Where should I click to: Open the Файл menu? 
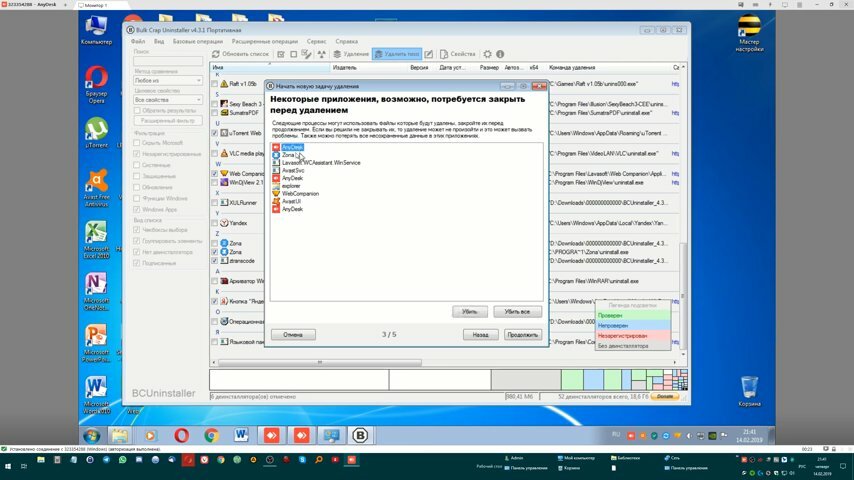tap(138, 41)
